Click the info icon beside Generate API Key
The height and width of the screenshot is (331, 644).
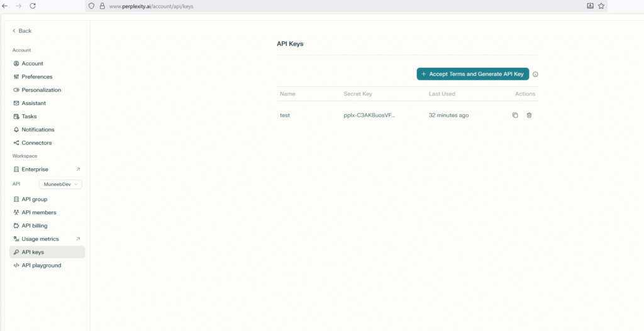click(x=536, y=74)
